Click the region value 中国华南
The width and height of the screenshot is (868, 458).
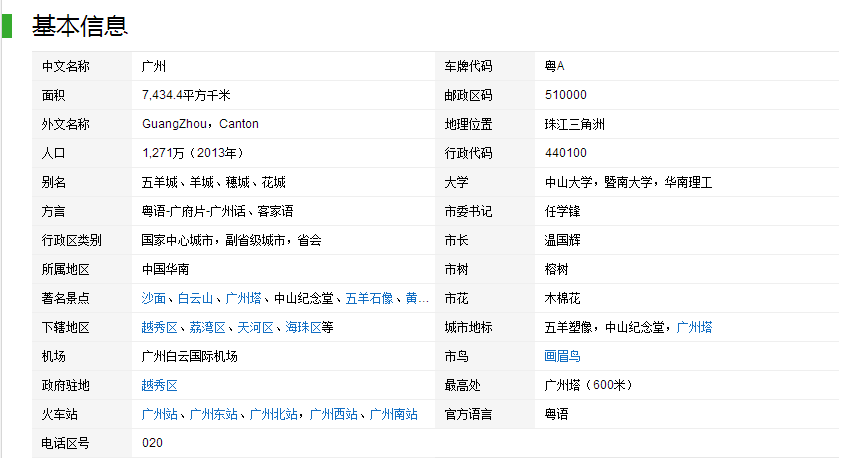[x=166, y=269]
